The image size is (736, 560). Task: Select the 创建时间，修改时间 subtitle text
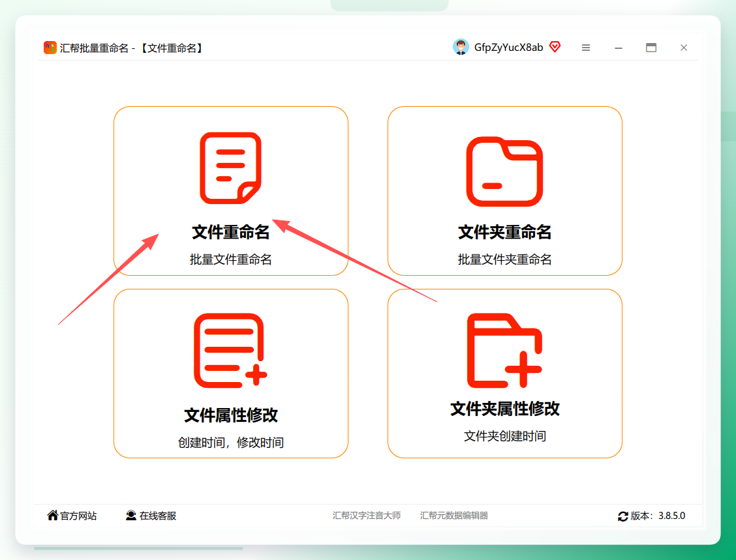230,442
